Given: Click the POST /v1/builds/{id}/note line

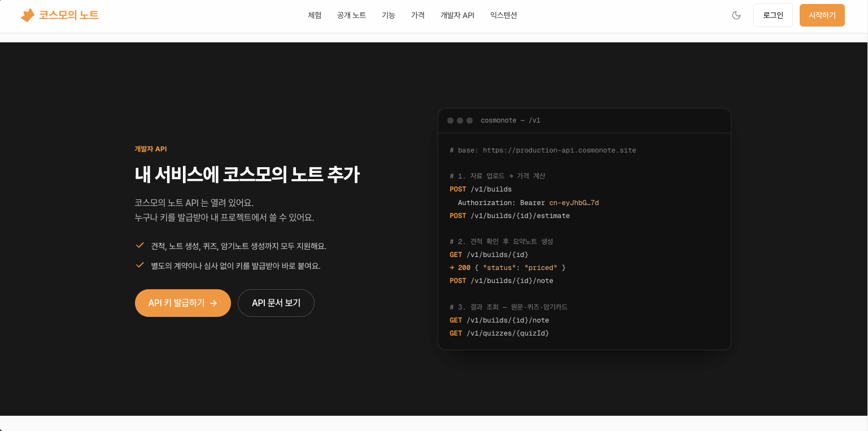Looking at the screenshot, I should tap(501, 281).
